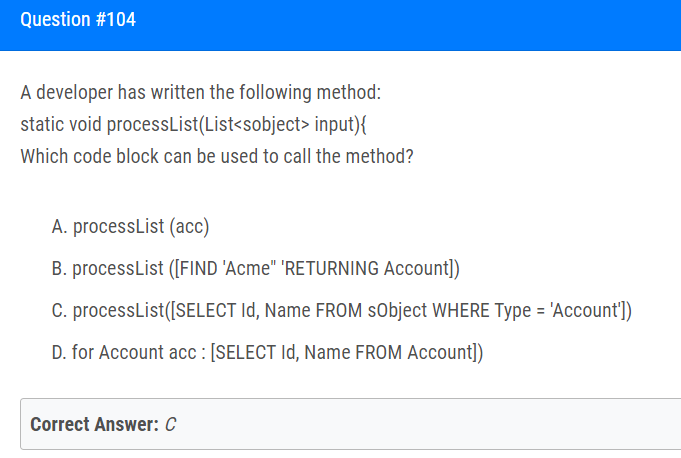Select the line 'A developer has written the following method:'

pos(201,92)
